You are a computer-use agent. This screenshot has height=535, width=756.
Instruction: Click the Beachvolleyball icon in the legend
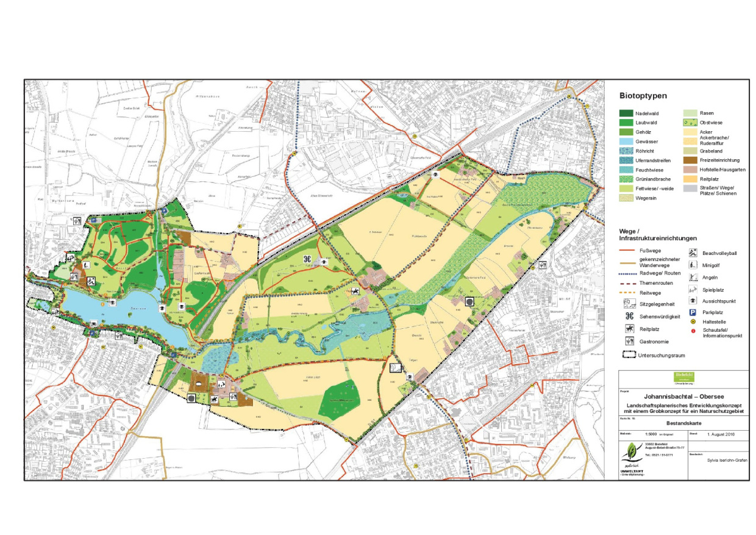(x=693, y=252)
